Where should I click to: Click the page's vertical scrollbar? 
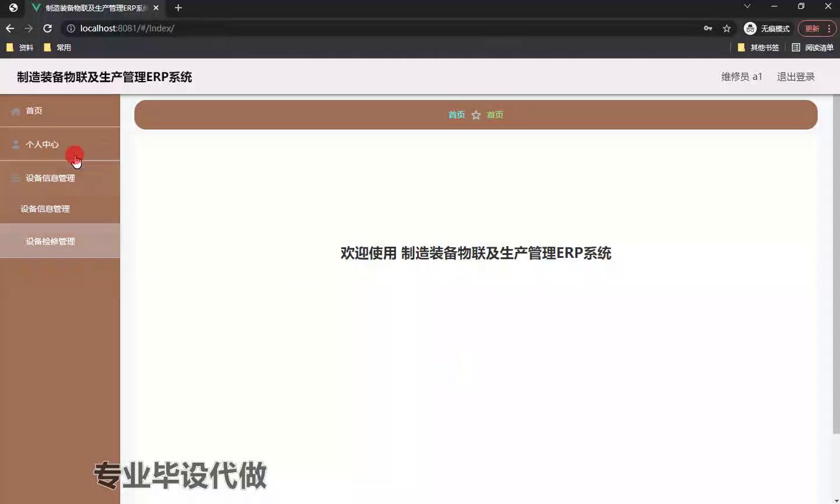tap(836, 262)
